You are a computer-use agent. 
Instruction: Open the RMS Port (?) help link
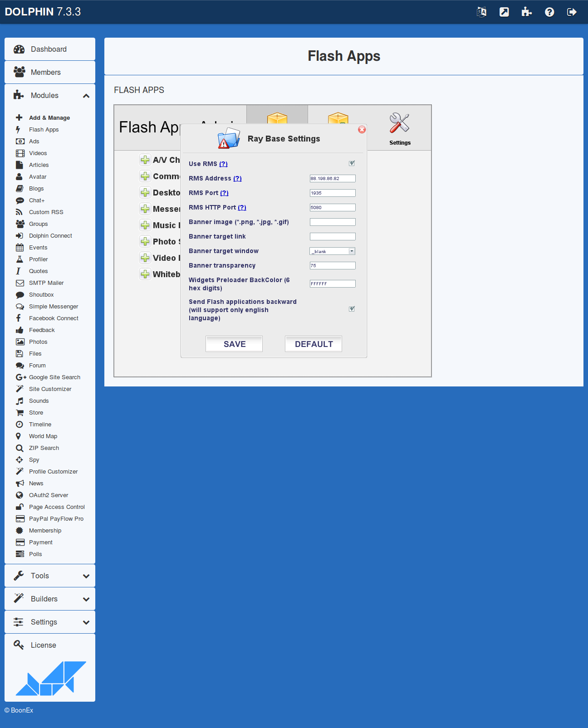[224, 193]
